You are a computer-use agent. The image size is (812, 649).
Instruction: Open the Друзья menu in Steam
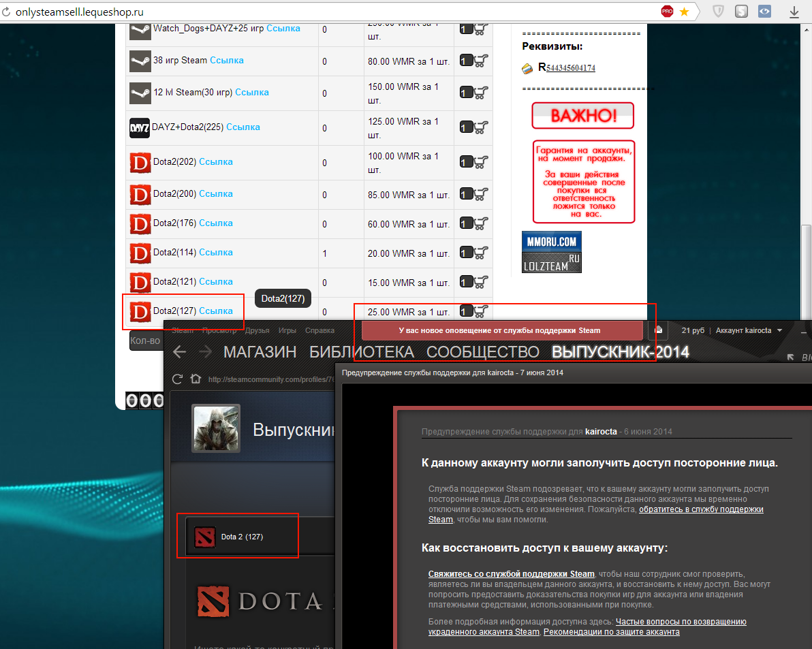pyautogui.click(x=257, y=330)
